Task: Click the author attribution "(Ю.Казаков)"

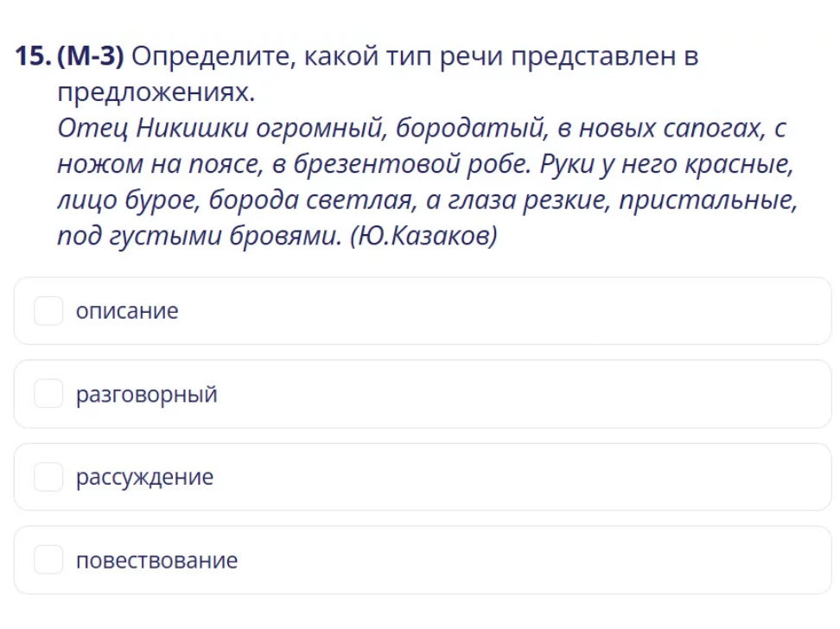Action: click(x=423, y=236)
